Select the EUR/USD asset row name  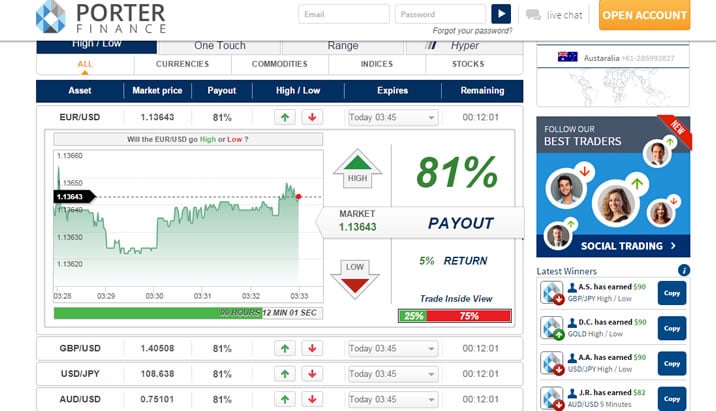click(80, 117)
